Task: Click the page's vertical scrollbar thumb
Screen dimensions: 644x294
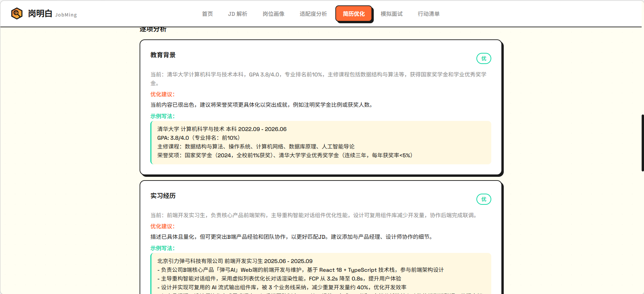Action: 642,143
